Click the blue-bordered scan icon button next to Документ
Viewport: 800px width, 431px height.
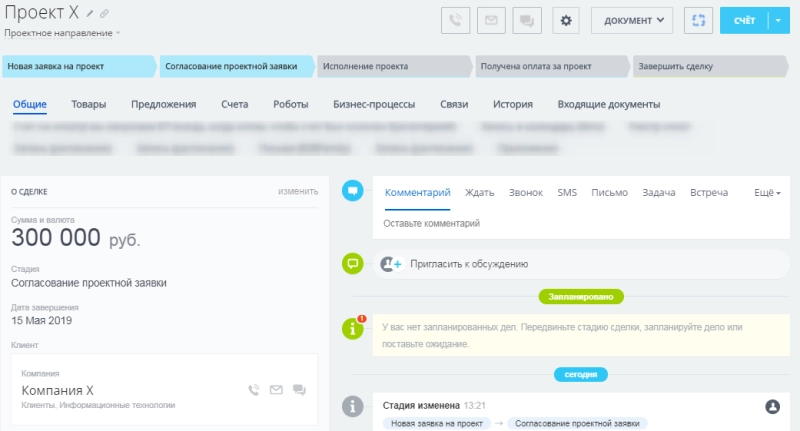[x=699, y=20]
